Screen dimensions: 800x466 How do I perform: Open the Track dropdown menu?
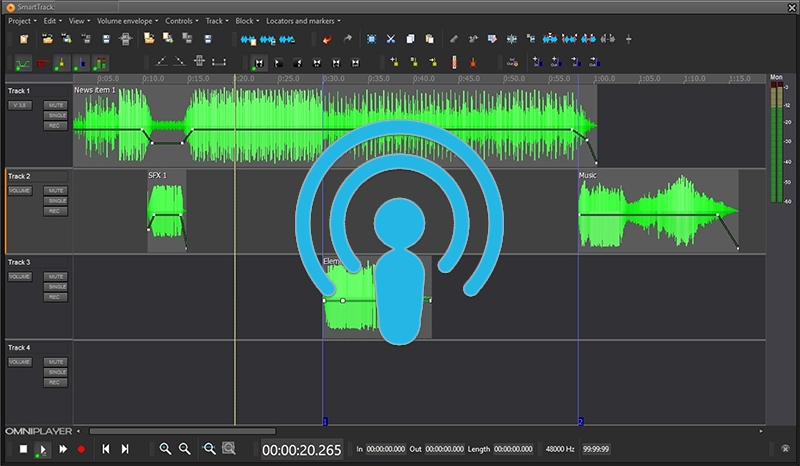pyautogui.click(x=217, y=21)
